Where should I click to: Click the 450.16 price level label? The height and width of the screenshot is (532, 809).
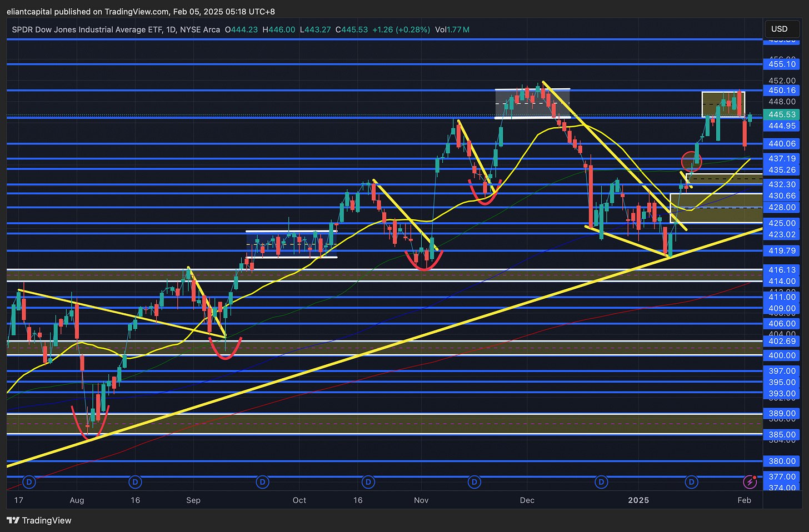click(782, 91)
